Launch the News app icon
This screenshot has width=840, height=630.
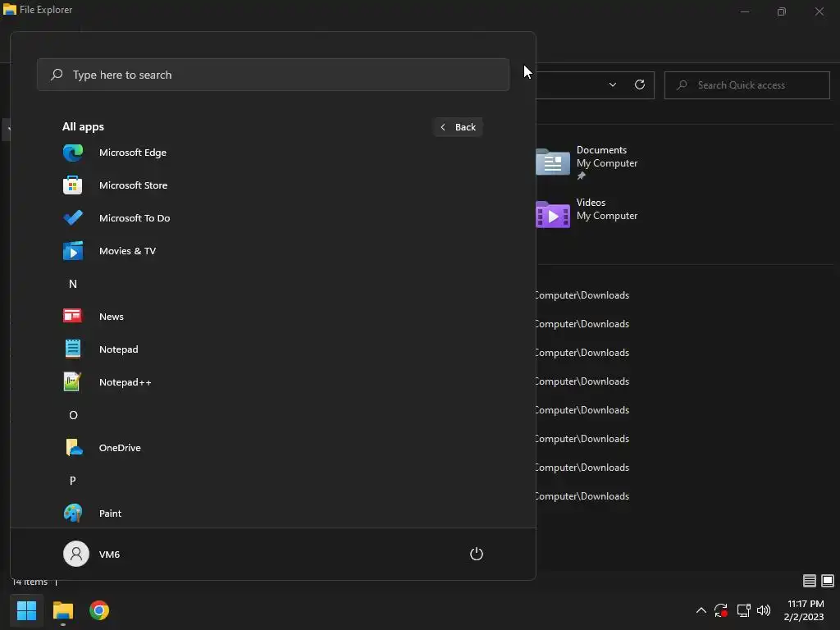73,316
